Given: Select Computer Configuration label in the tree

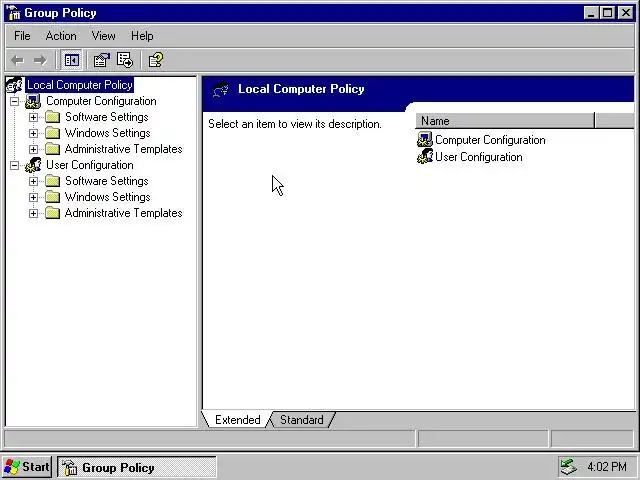Looking at the screenshot, I should (101, 101).
